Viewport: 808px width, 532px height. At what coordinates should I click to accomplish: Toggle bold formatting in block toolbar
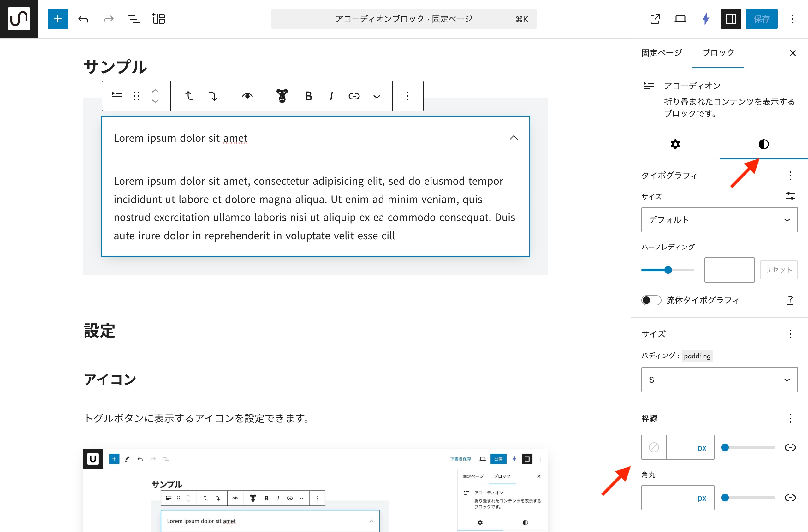pyautogui.click(x=308, y=96)
